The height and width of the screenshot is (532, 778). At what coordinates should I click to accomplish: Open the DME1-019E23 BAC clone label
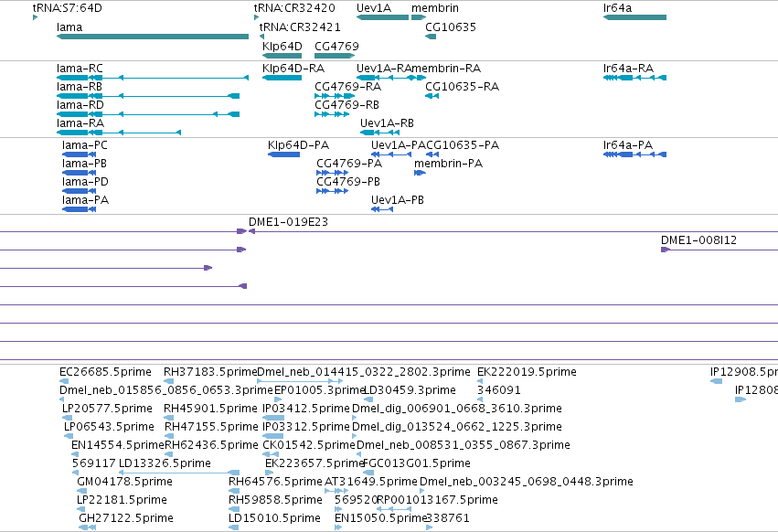[x=288, y=222]
